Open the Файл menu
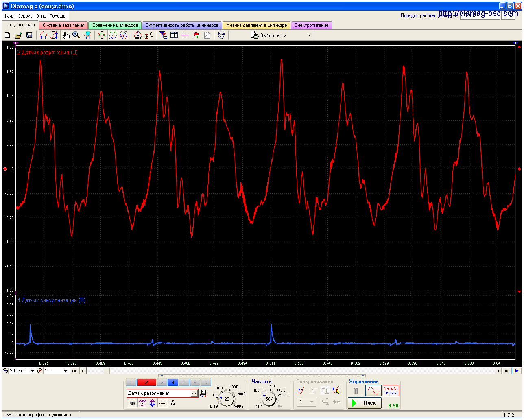The width and height of the screenshot is (524, 420). (x=9, y=16)
